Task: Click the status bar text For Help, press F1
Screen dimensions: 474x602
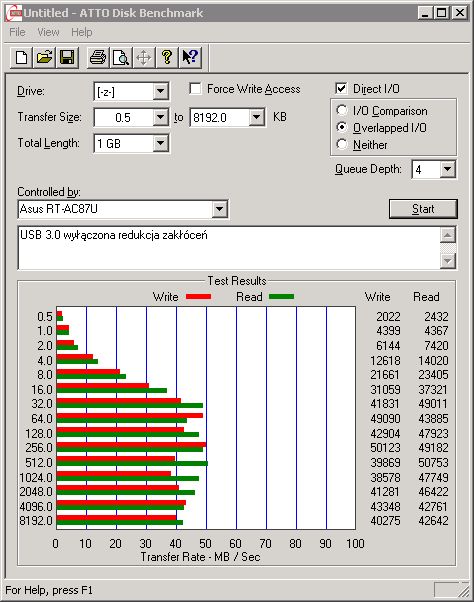Action: click(x=49, y=590)
